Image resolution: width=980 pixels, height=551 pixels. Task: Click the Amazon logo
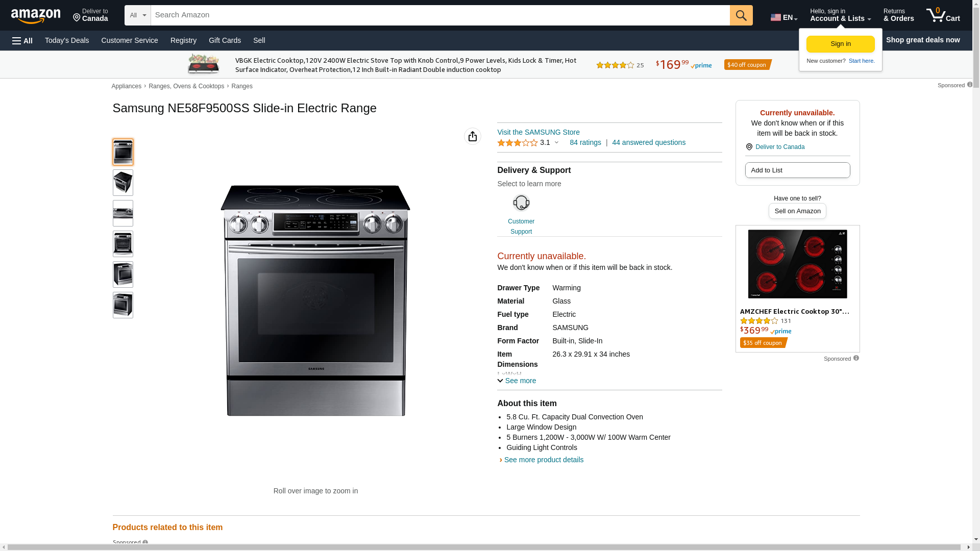point(36,16)
